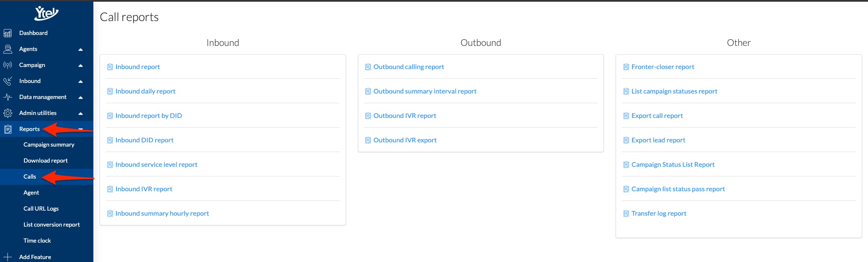This screenshot has width=868, height=262.
Task: Select Calls under Reports
Action: point(29,176)
